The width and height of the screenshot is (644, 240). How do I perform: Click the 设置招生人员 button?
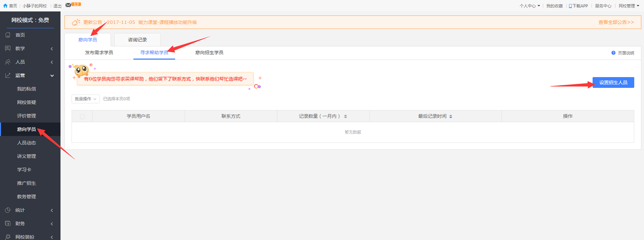coord(613,82)
